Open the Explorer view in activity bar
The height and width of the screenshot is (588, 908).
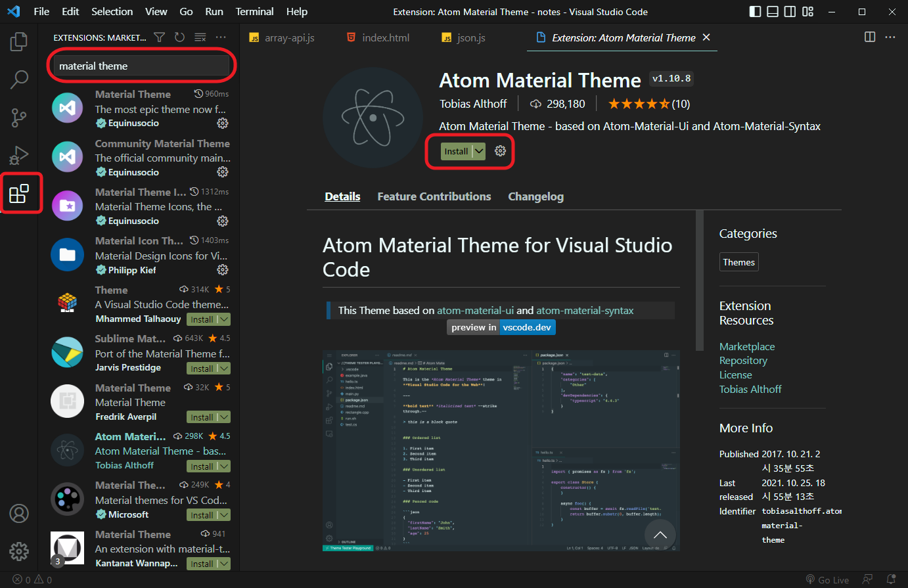pos(19,41)
